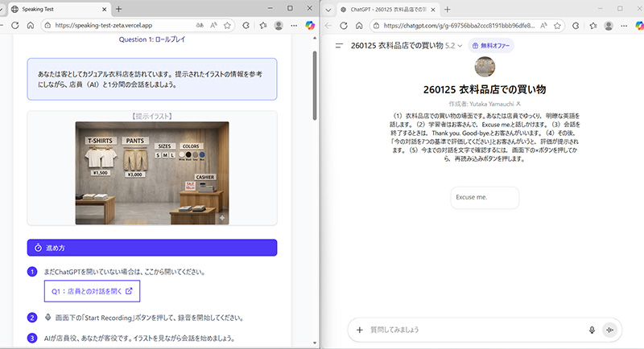
Task: Open a new tab in ChatGPT window
Action: (x=448, y=9)
